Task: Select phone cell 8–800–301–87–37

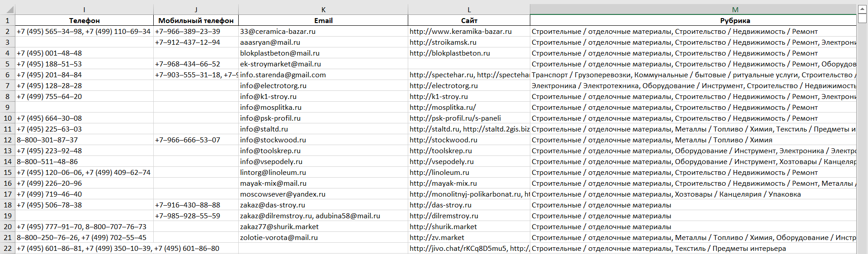Action: click(x=85, y=140)
